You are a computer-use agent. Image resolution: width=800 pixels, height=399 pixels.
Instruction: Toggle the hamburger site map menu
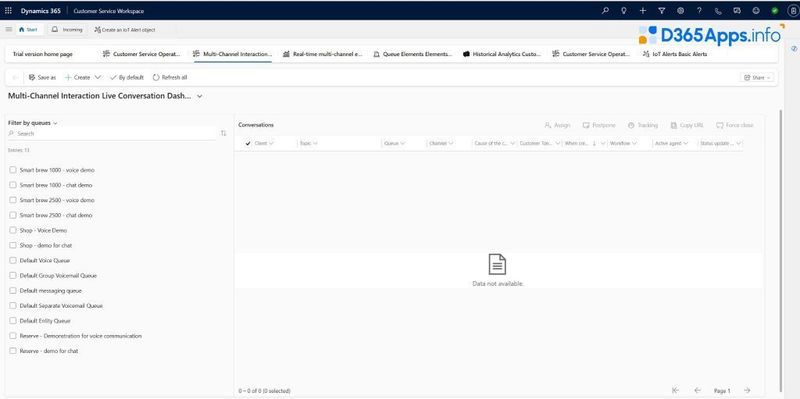pos(9,30)
